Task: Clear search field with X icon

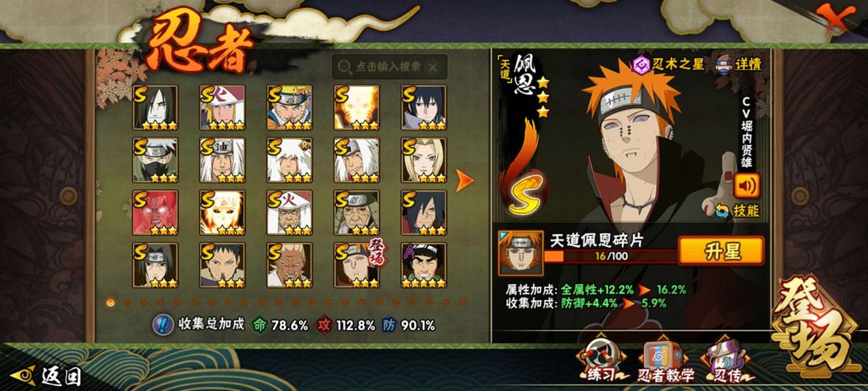Action: pyautogui.click(x=433, y=68)
